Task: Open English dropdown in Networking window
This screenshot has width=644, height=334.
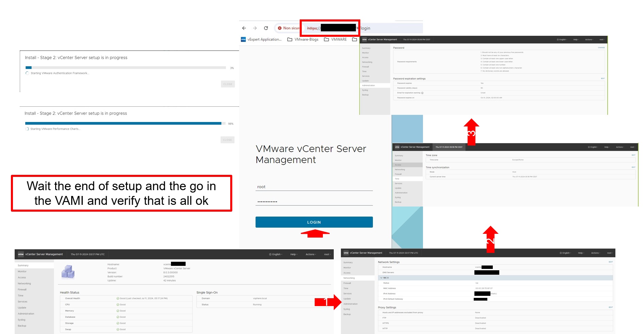Action: point(565,253)
